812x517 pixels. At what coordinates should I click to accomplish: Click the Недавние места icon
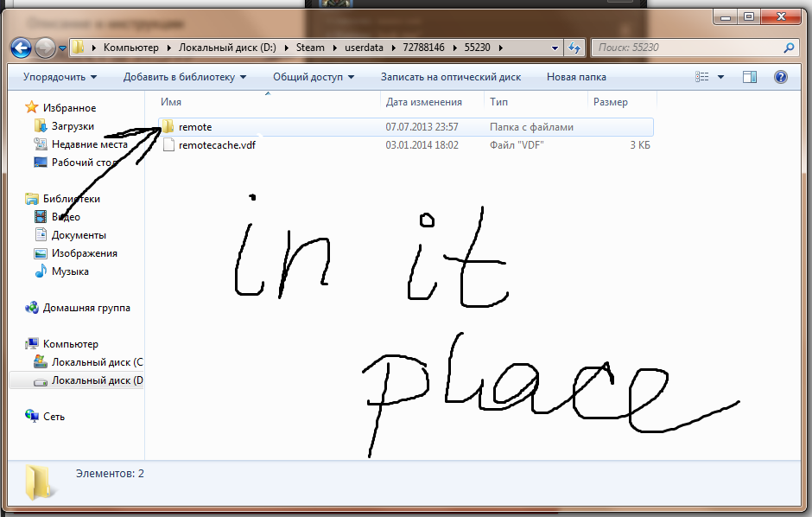tap(41, 144)
